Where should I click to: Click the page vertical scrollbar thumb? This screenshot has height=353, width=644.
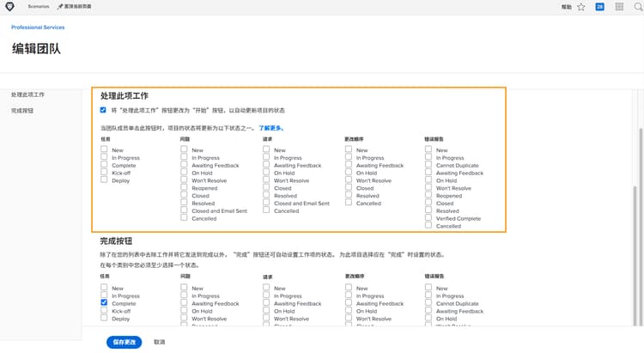pyautogui.click(x=641, y=226)
